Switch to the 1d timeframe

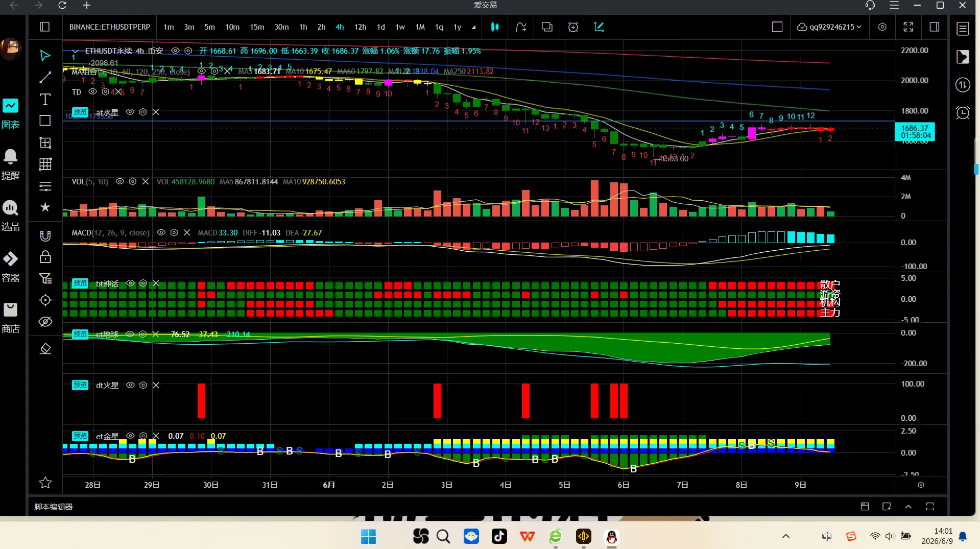point(380,27)
